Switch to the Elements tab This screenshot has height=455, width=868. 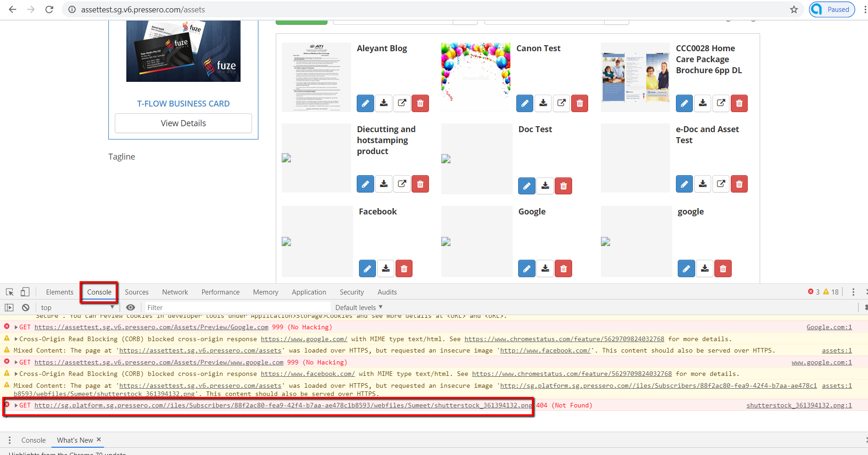pos(59,292)
